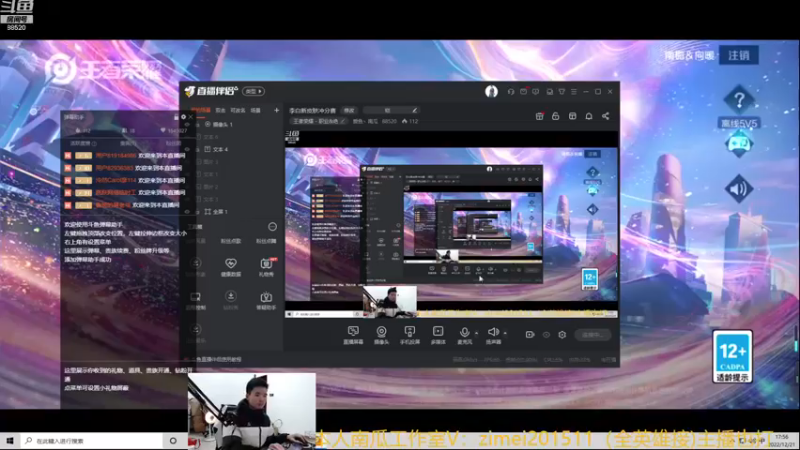Open the Windows Start button
Viewport: 800px width, 450px height.
click(x=10, y=441)
